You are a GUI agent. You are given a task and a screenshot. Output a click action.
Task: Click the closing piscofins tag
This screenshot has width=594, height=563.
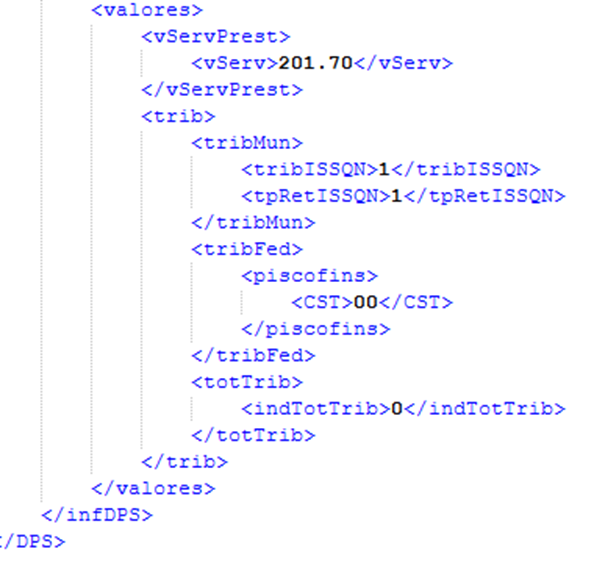tap(316, 328)
